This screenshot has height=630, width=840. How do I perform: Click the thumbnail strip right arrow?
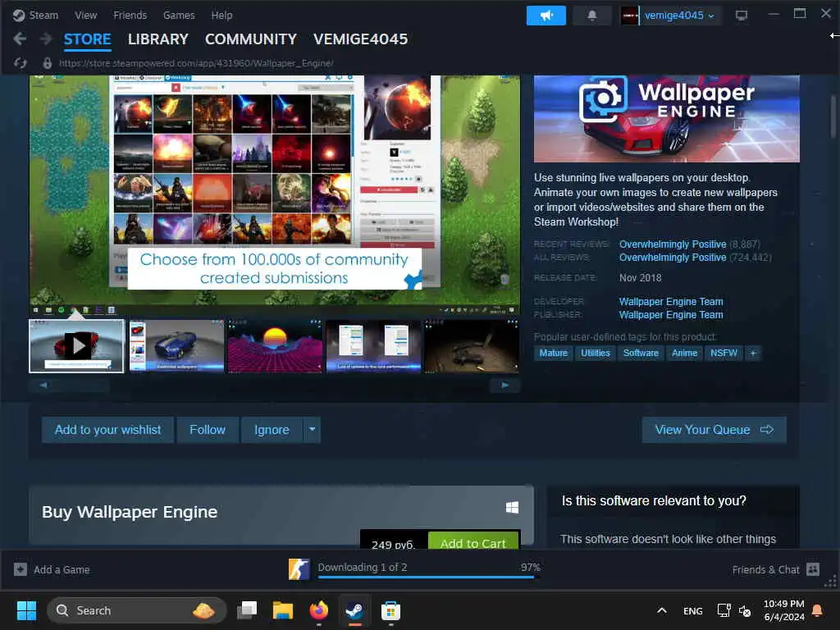[504, 386]
